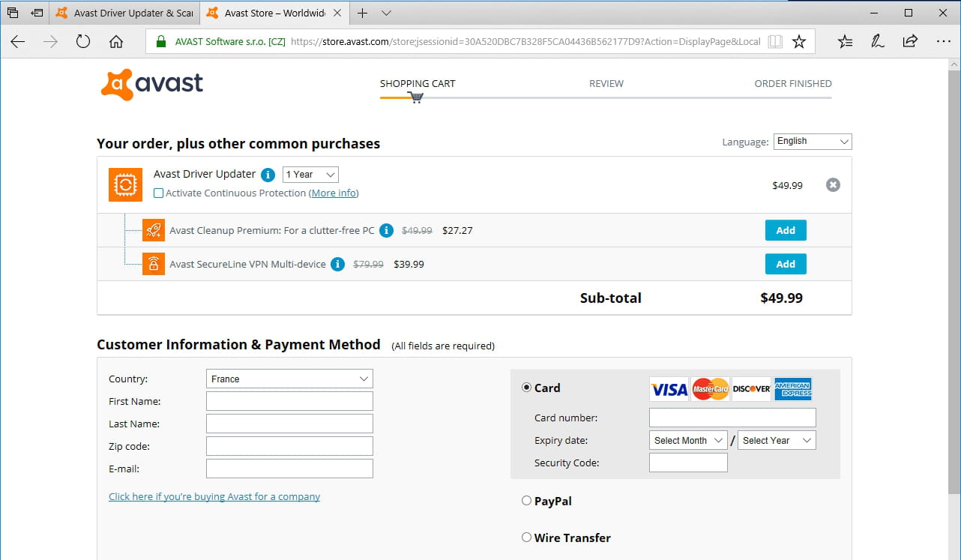Go back with browser back arrow
The height and width of the screenshot is (560, 961).
click(x=18, y=42)
